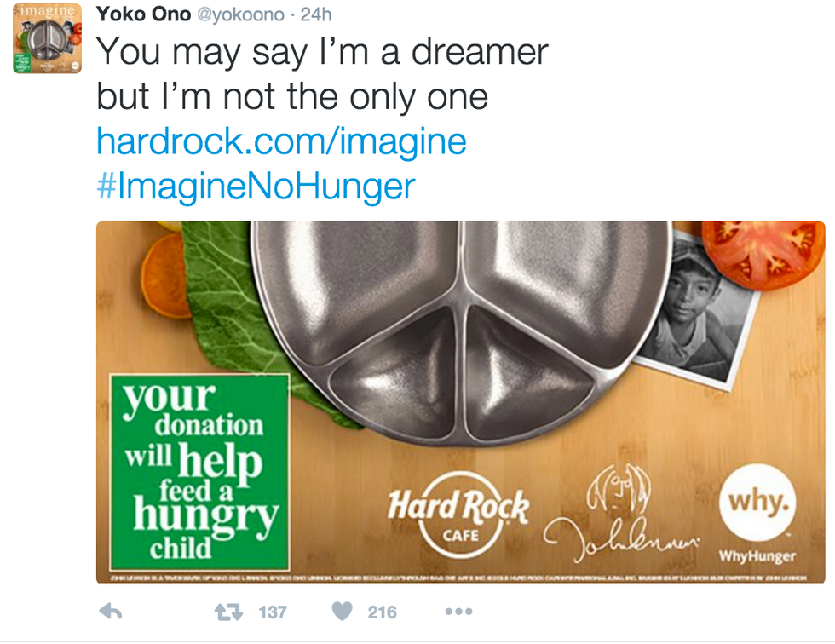Click the reply arrow icon
Screen dimensions: 835x644
coord(111,612)
